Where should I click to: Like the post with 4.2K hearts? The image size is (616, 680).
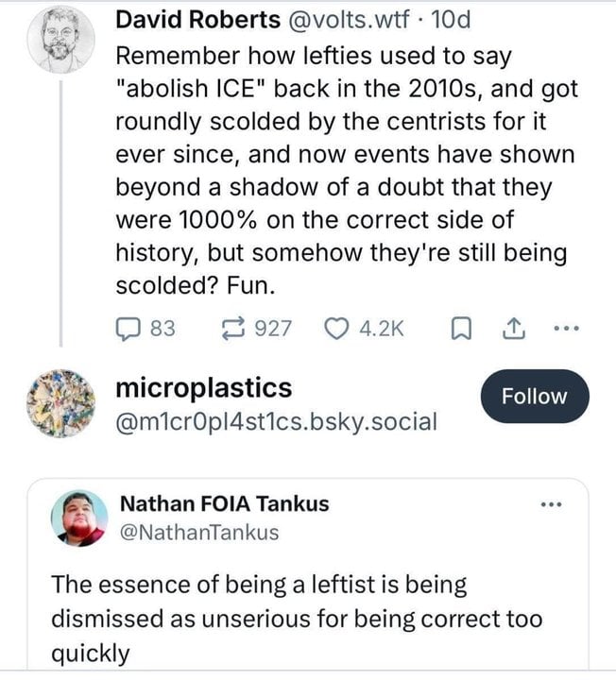[x=336, y=328]
